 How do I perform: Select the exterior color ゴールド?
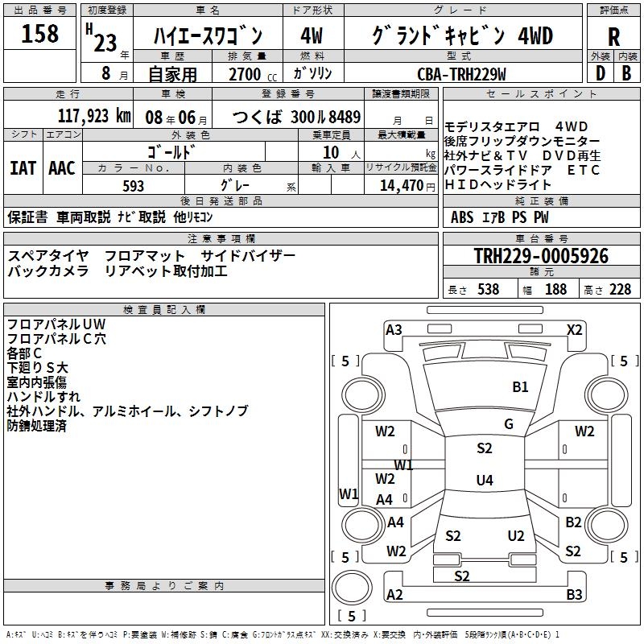click(171, 152)
